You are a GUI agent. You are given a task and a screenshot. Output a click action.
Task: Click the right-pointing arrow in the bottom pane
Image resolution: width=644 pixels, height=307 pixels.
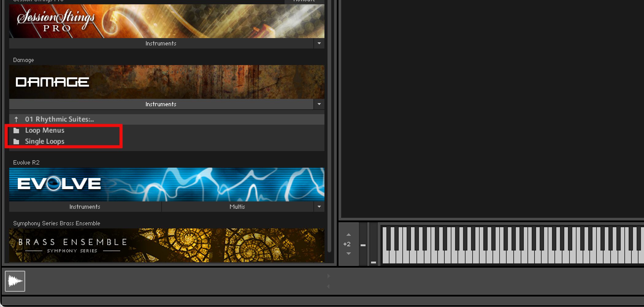tap(328, 276)
